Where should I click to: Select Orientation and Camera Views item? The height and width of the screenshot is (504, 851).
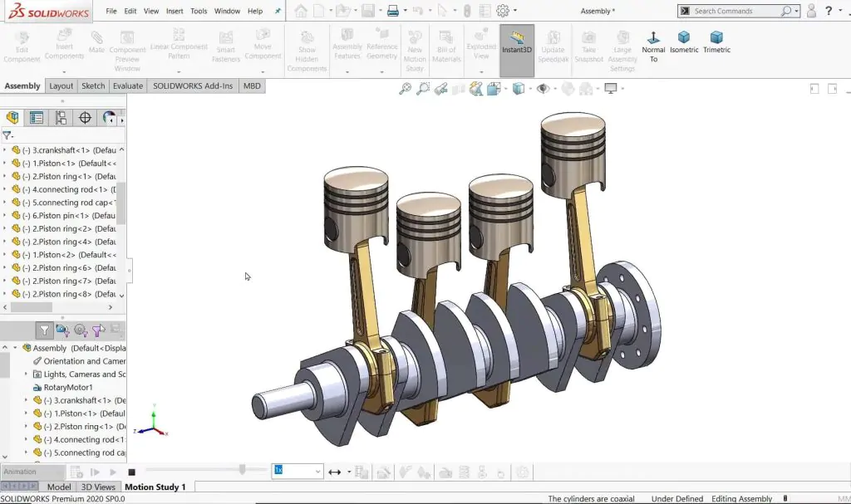click(x=79, y=361)
